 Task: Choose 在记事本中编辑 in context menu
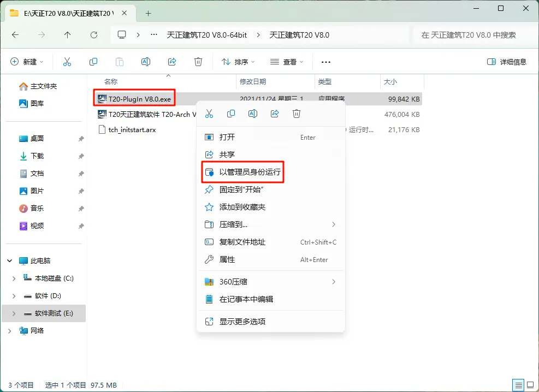tap(270, 299)
